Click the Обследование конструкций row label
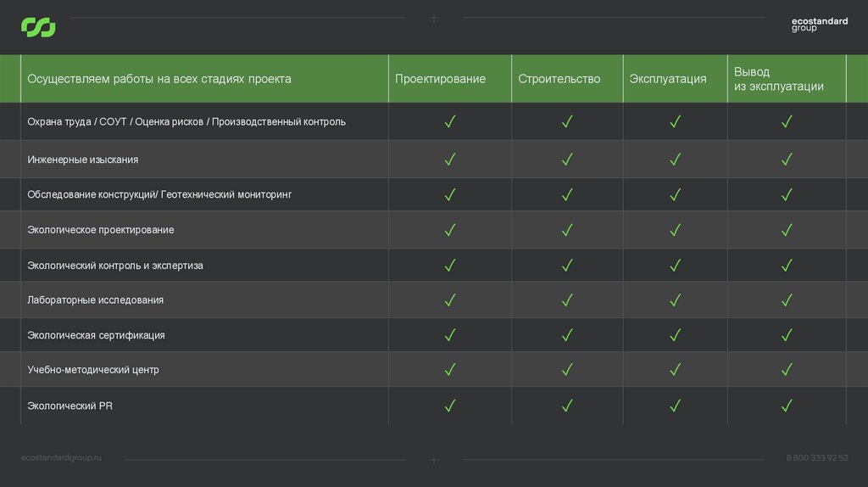The image size is (868, 487). (159, 195)
